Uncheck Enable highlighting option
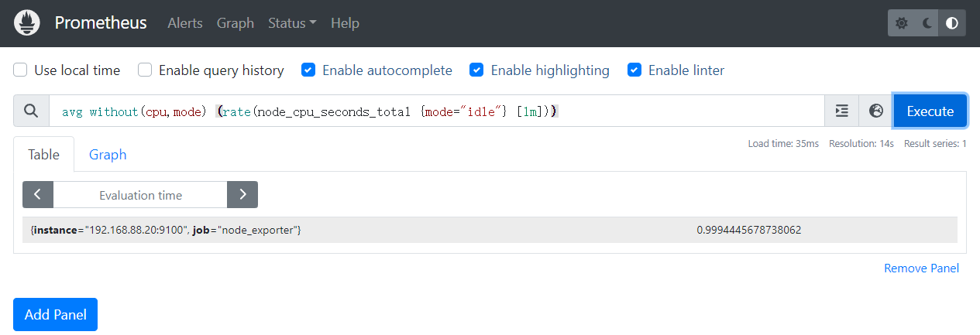The height and width of the screenshot is (335, 980). 477,70
